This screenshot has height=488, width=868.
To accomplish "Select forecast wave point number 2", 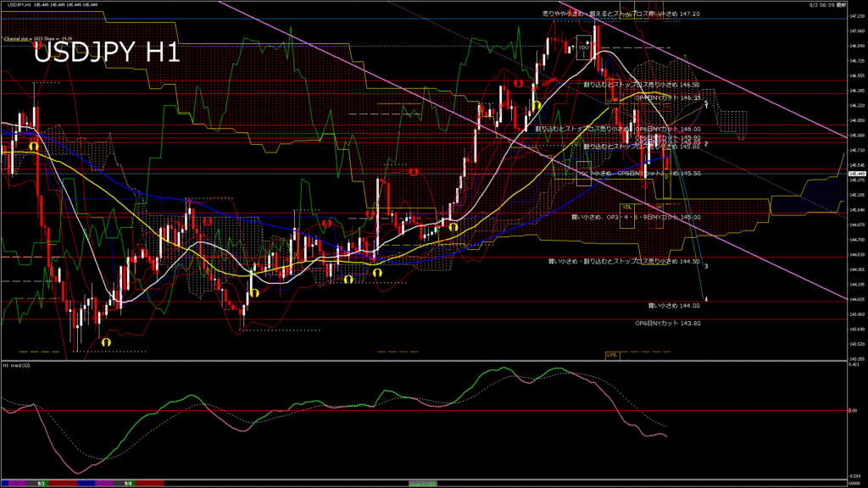I will click(707, 144).
